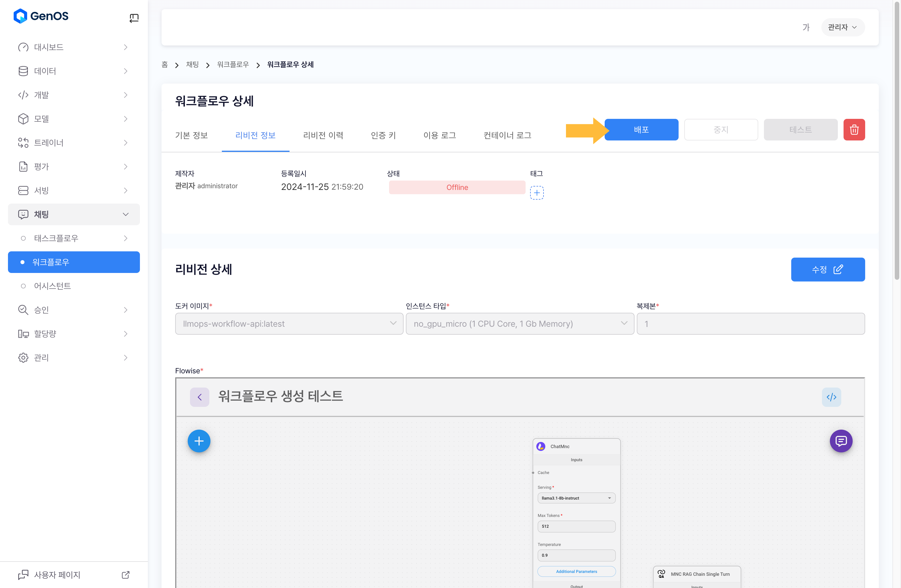Select the 태스크플로우 sidebar item
This screenshot has height=588, width=901.
point(56,238)
